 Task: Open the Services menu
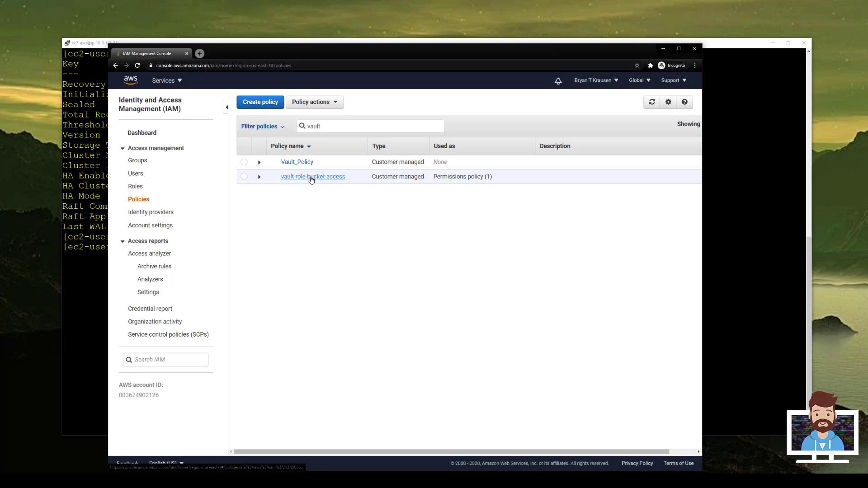click(167, 80)
